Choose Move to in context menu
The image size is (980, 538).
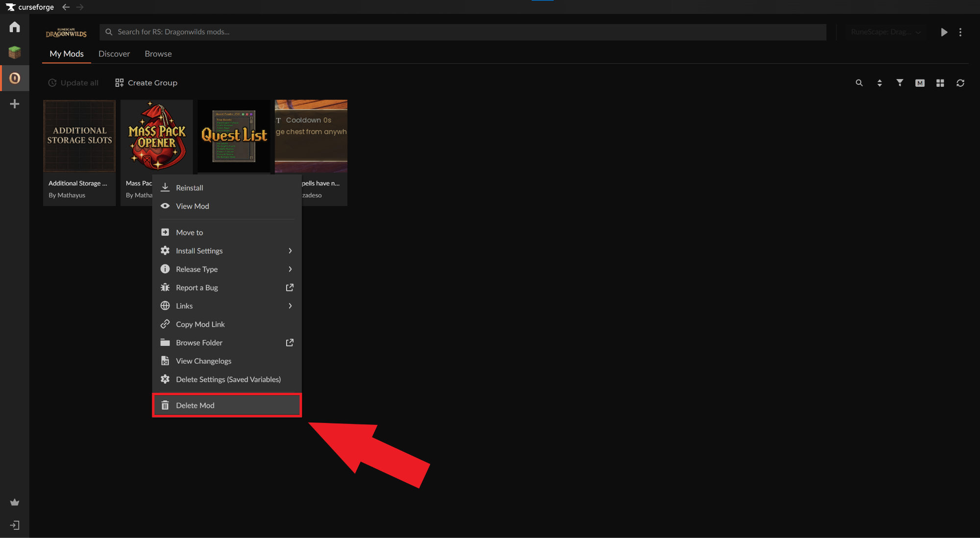point(227,232)
